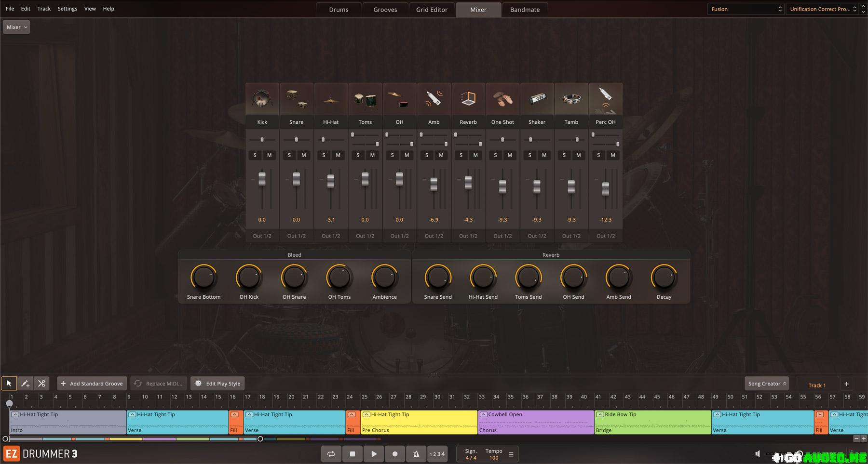
Task: Open the Mixer dropdown
Action: pyautogui.click(x=16, y=27)
